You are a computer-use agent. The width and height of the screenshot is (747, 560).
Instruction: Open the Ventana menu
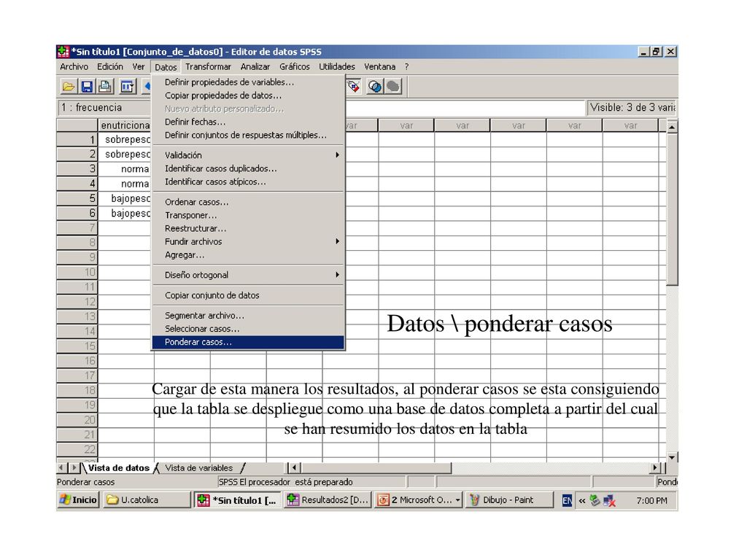[379, 66]
